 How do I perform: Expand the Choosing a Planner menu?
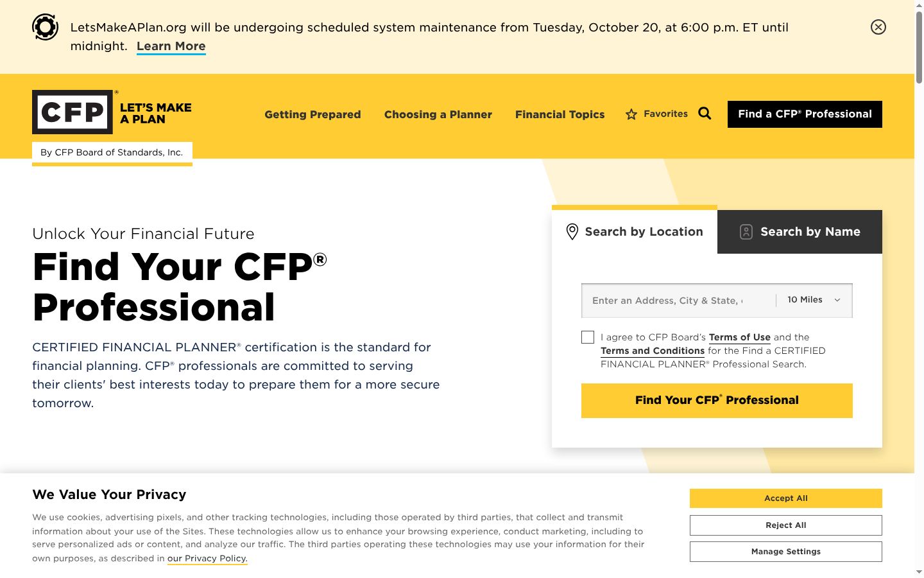438,114
